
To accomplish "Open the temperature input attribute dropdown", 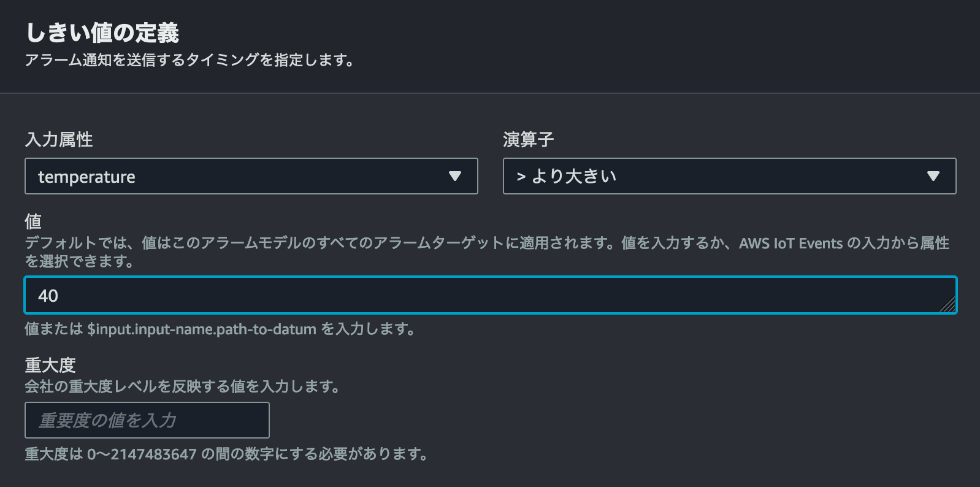I will (251, 177).
